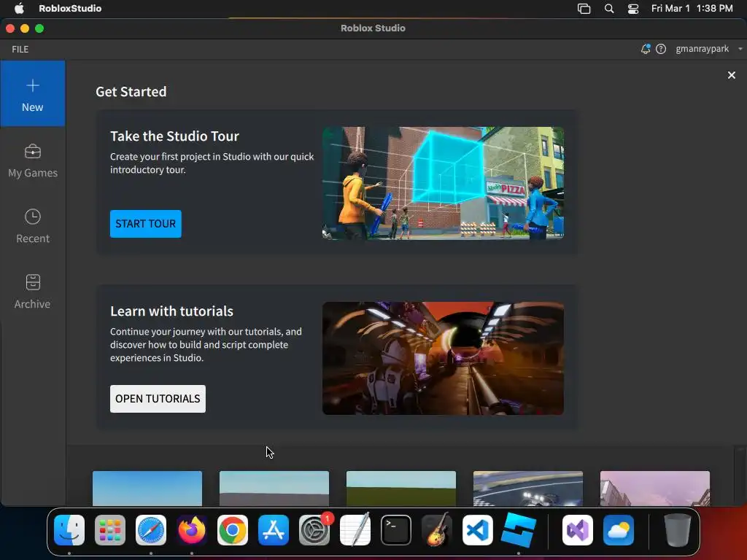Open Finder from the dock

69,530
